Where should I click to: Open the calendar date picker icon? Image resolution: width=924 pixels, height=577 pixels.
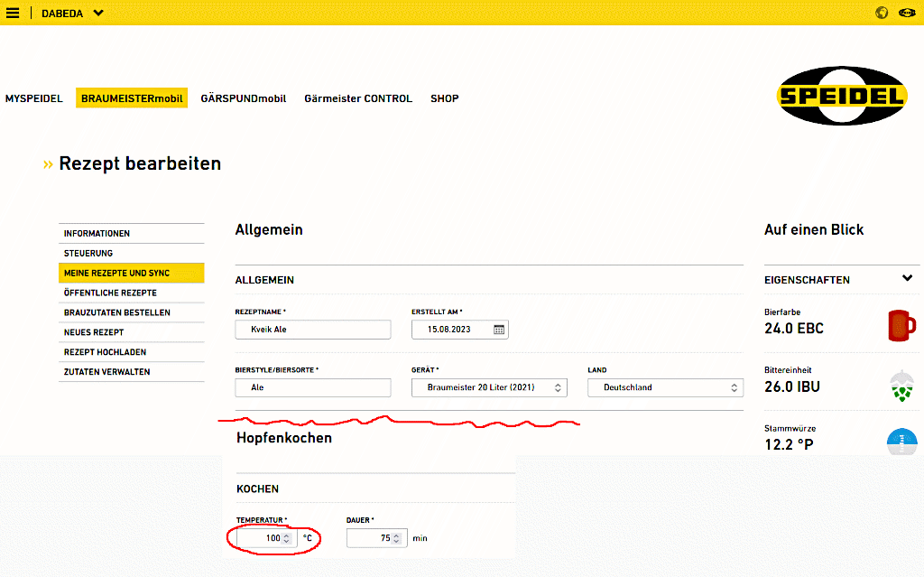point(499,330)
